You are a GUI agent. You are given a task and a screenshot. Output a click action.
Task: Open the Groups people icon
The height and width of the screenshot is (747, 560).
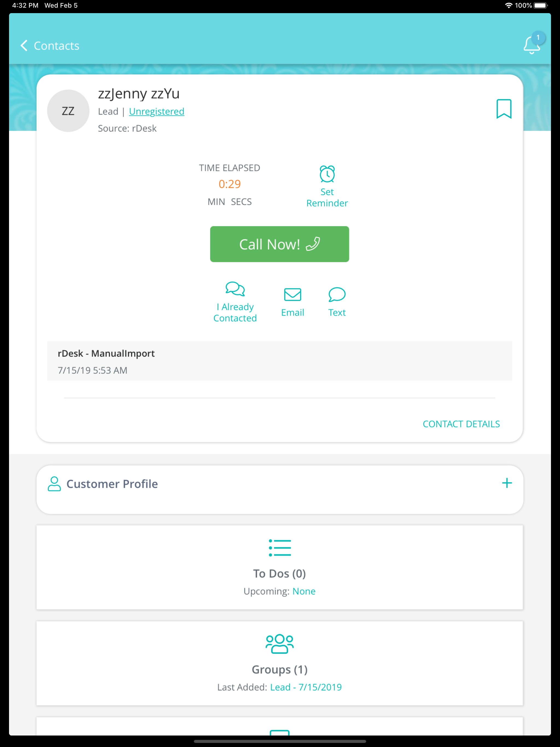(x=280, y=644)
